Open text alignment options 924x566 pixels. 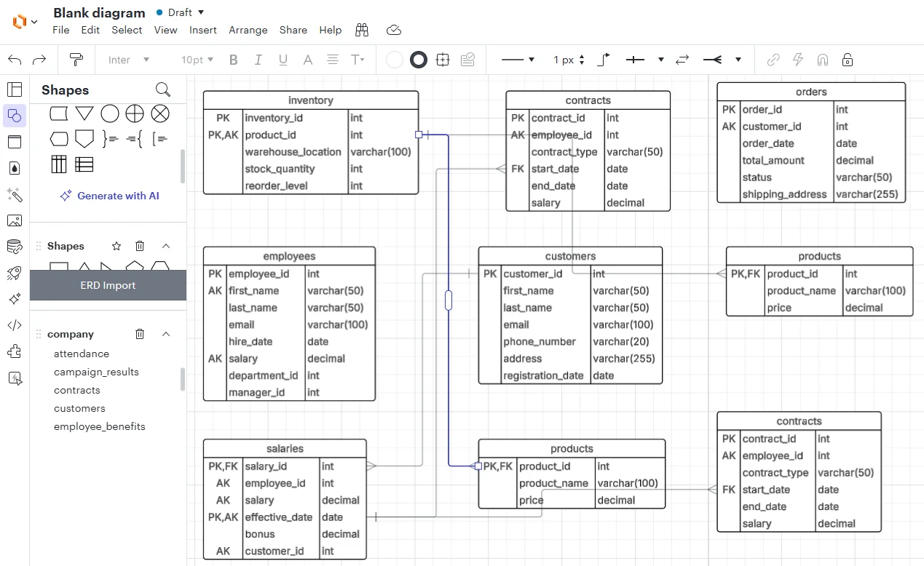coord(333,60)
